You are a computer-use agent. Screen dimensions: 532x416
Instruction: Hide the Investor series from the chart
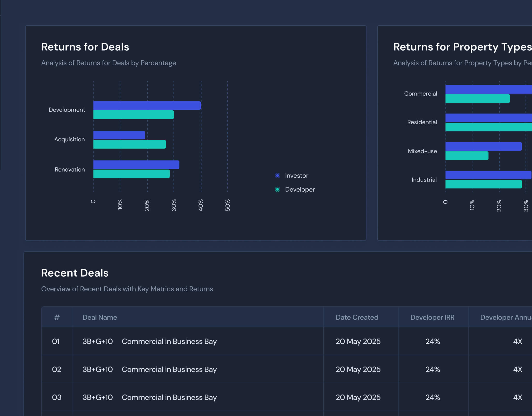click(x=277, y=175)
